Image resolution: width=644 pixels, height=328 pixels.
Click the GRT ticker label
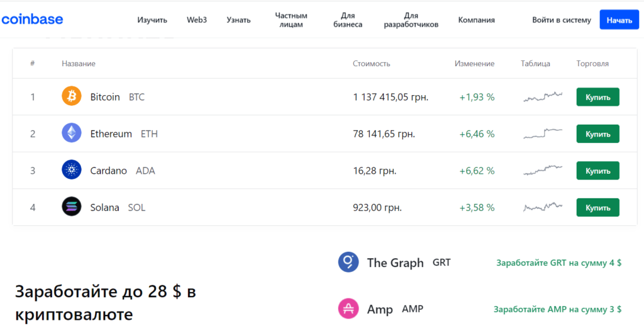[x=441, y=263]
